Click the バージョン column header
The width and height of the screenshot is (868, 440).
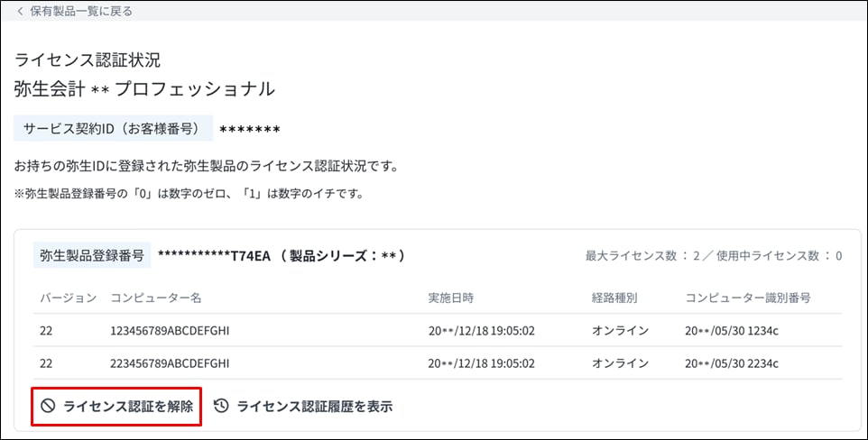[x=68, y=298]
